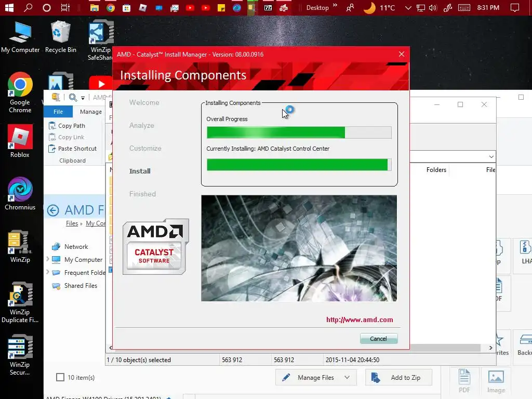532x399 pixels.
Task: Open the WinZip quick access dropdown arrow
Action: coord(83,98)
